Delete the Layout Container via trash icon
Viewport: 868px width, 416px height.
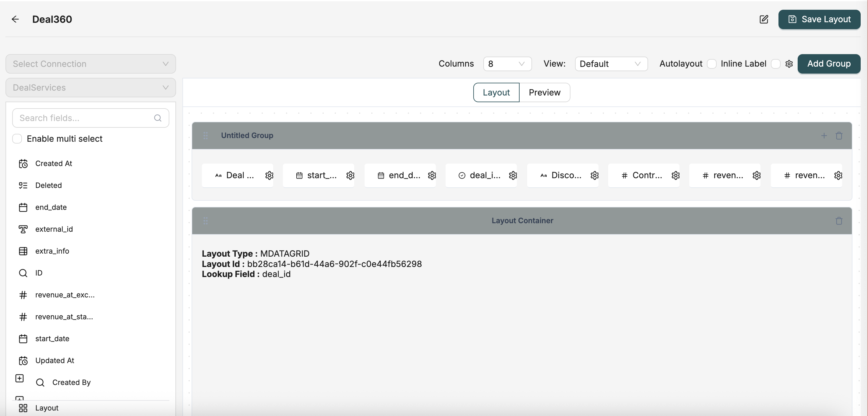click(x=839, y=221)
